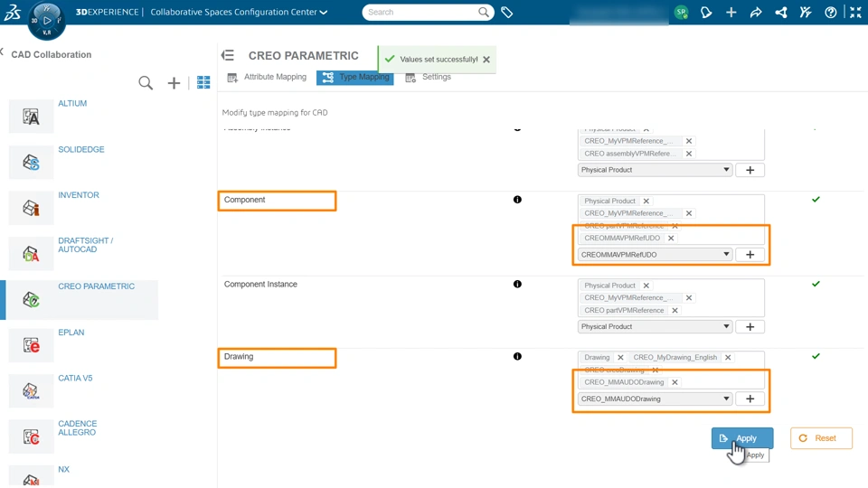Select the CATIA V5 connector icon
The width and height of the screenshot is (868, 488).
pyautogui.click(x=31, y=391)
